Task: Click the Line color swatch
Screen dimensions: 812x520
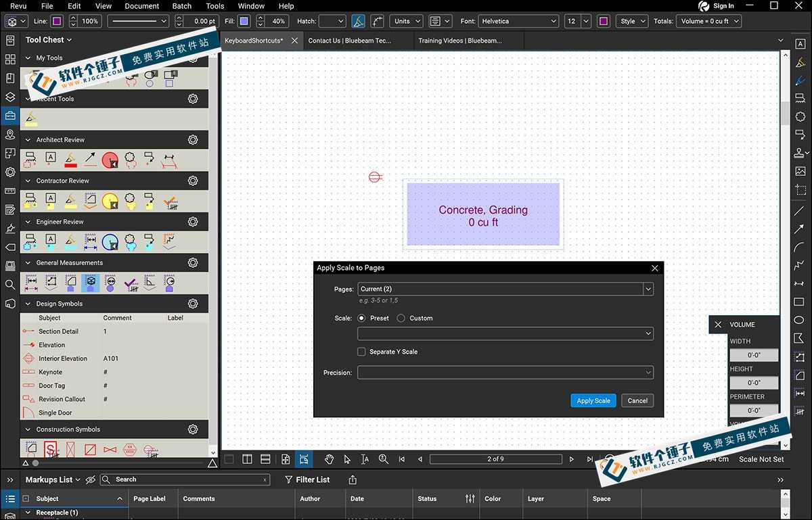Action: click(x=57, y=21)
